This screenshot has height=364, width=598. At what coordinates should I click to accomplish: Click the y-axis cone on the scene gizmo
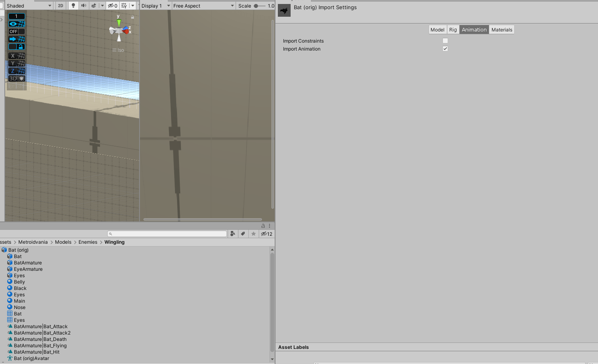(x=118, y=22)
